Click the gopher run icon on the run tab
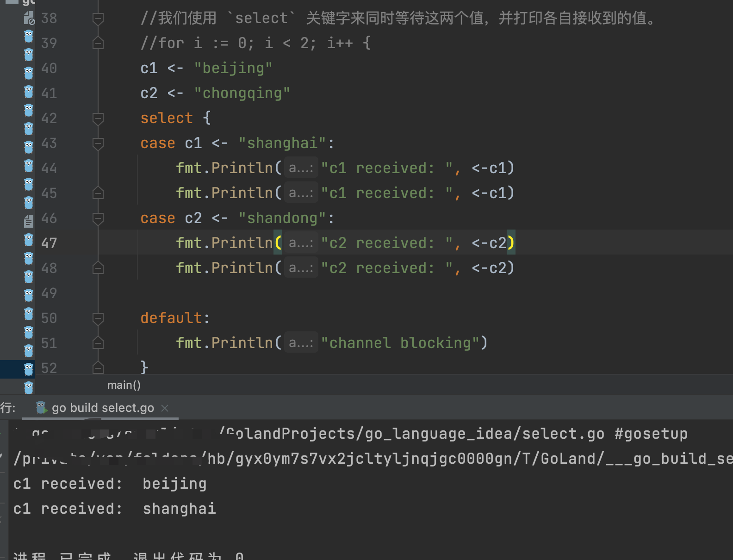The height and width of the screenshot is (560, 733). (x=42, y=407)
